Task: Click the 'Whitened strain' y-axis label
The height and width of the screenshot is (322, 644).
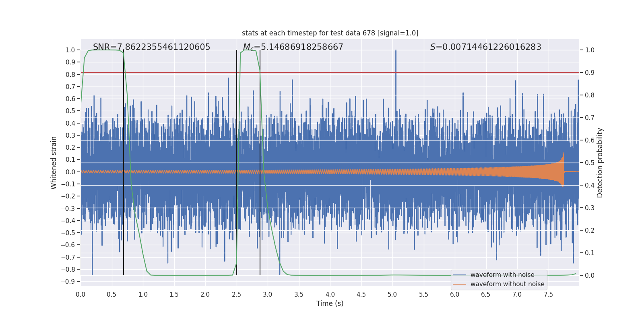Action: click(x=54, y=163)
